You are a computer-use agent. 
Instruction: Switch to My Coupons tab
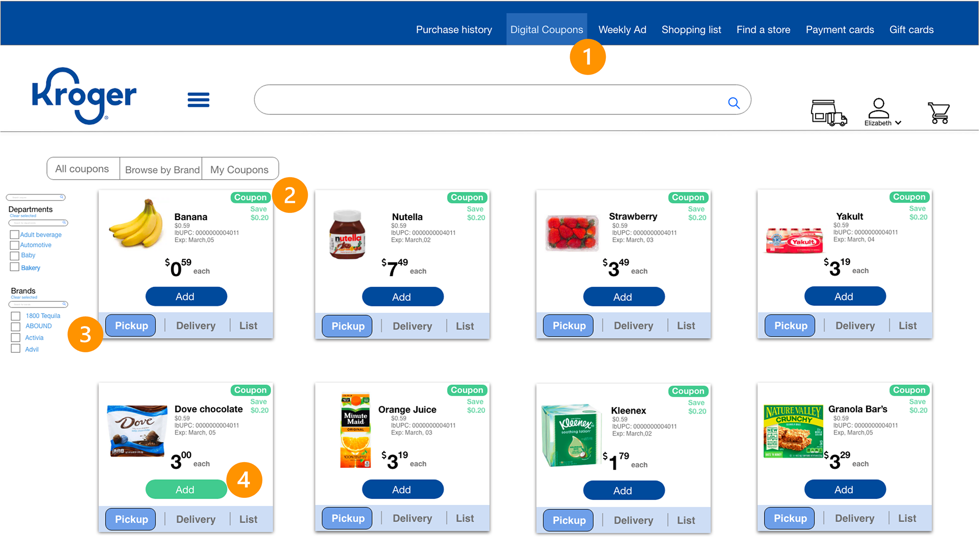239,169
